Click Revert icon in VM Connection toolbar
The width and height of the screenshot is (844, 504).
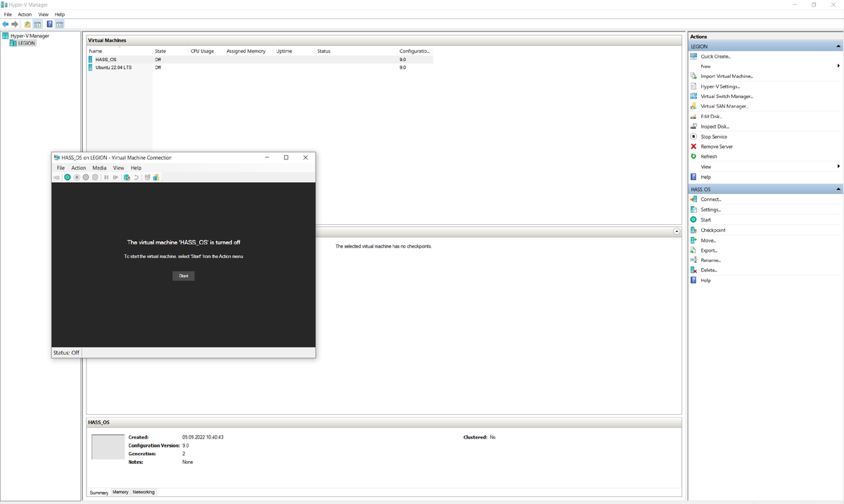[x=136, y=177]
